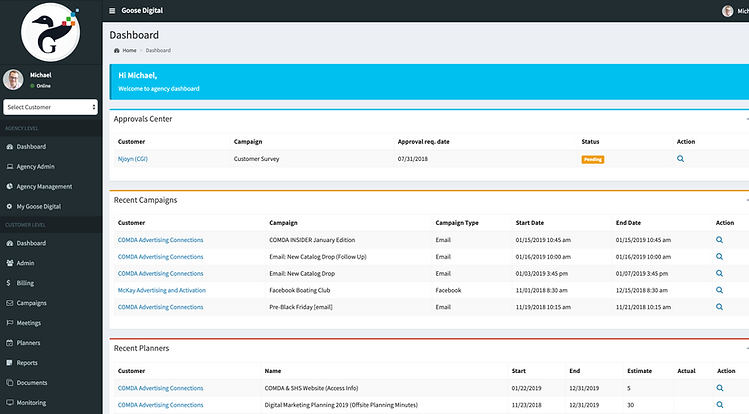Click End Date column header

(628, 223)
